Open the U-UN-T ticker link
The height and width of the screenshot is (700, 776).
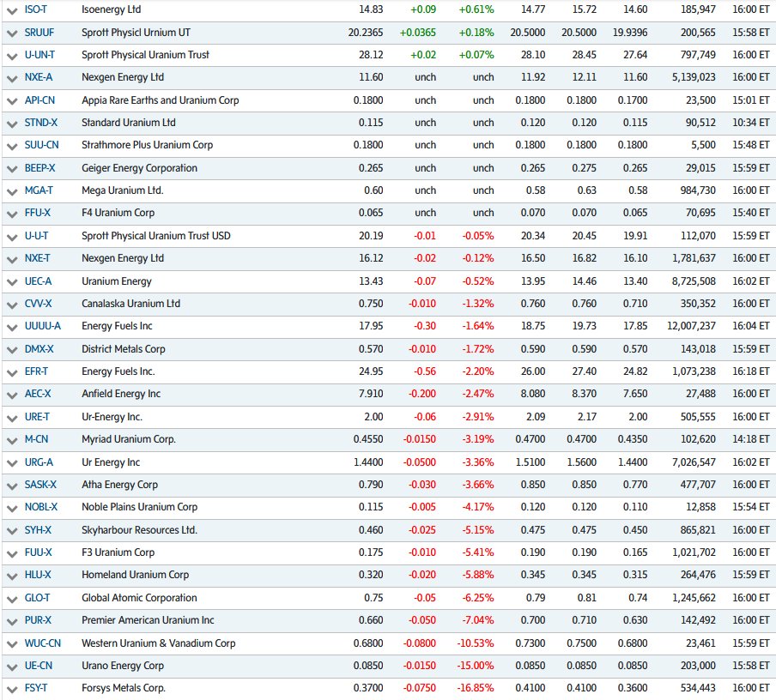pyautogui.click(x=39, y=55)
